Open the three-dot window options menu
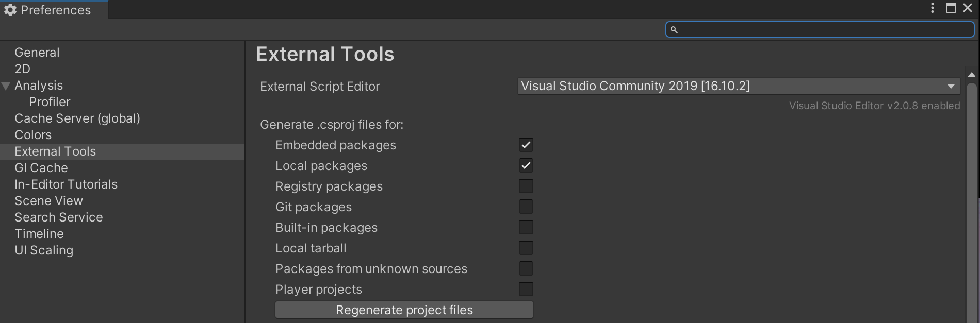The width and height of the screenshot is (980, 323). tap(933, 8)
